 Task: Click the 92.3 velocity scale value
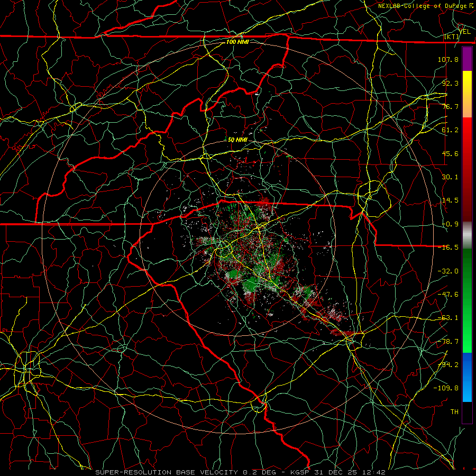coord(450,83)
